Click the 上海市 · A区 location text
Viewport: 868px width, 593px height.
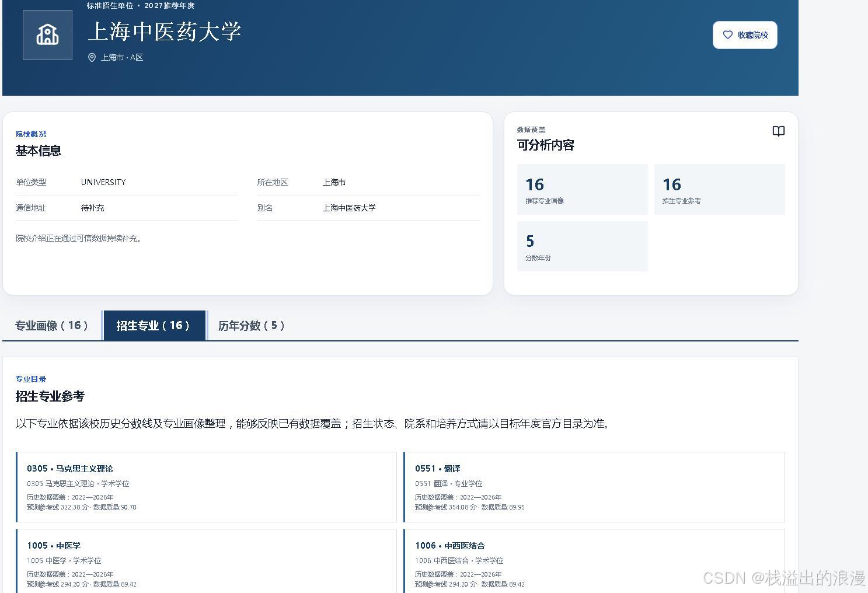[122, 57]
